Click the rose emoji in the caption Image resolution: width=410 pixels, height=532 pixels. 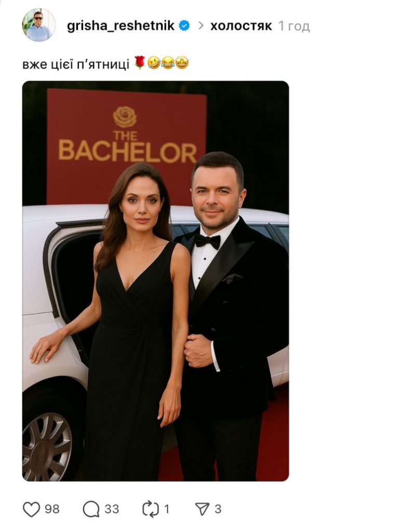(140, 63)
